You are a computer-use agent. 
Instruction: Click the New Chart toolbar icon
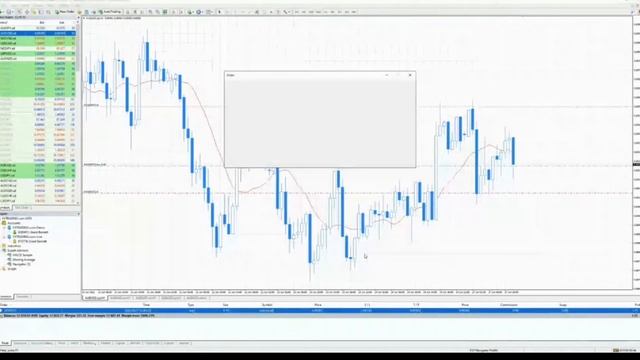tap(2, 12)
